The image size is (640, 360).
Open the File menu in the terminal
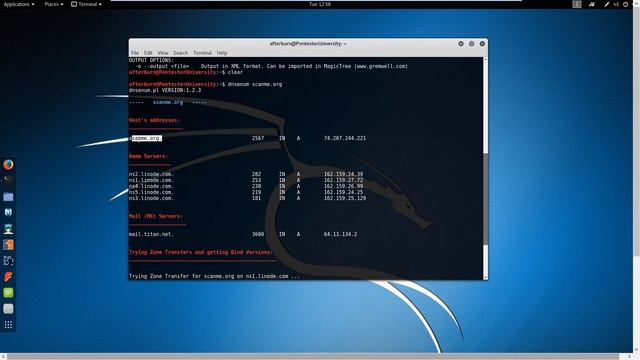tap(135, 53)
